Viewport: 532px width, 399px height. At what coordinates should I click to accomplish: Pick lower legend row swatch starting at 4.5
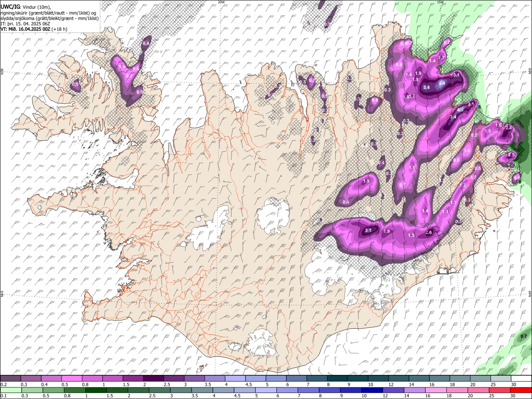click(244, 390)
